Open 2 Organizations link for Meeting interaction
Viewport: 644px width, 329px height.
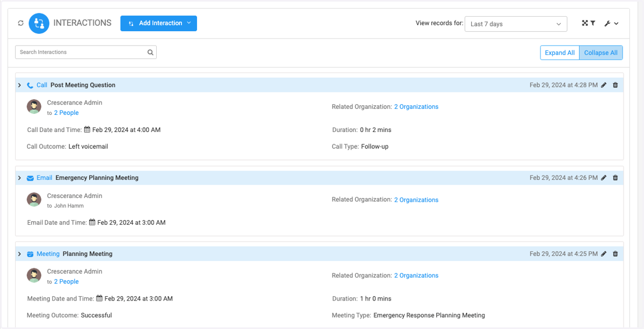(x=416, y=275)
